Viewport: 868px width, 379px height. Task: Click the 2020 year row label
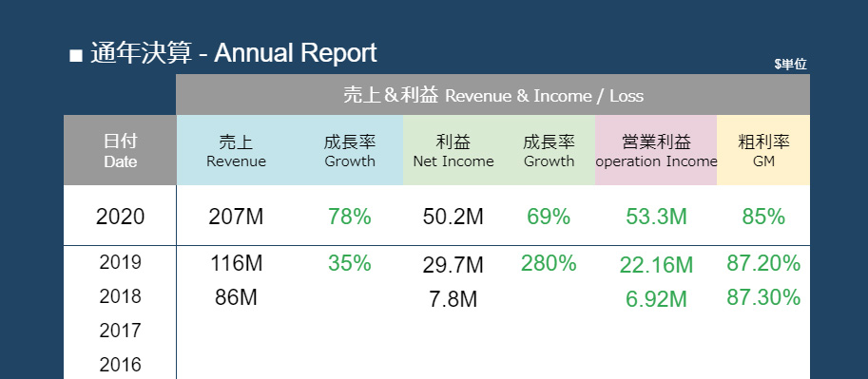[x=120, y=217]
